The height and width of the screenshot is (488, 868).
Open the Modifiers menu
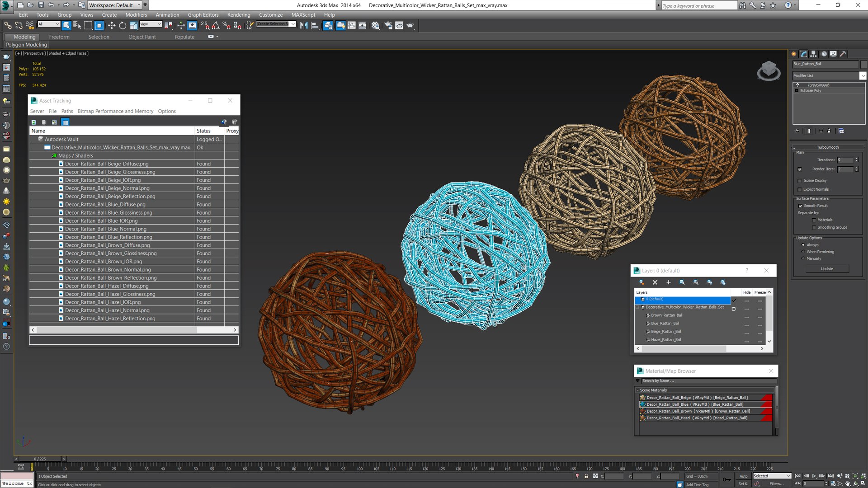pyautogui.click(x=136, y=15)
